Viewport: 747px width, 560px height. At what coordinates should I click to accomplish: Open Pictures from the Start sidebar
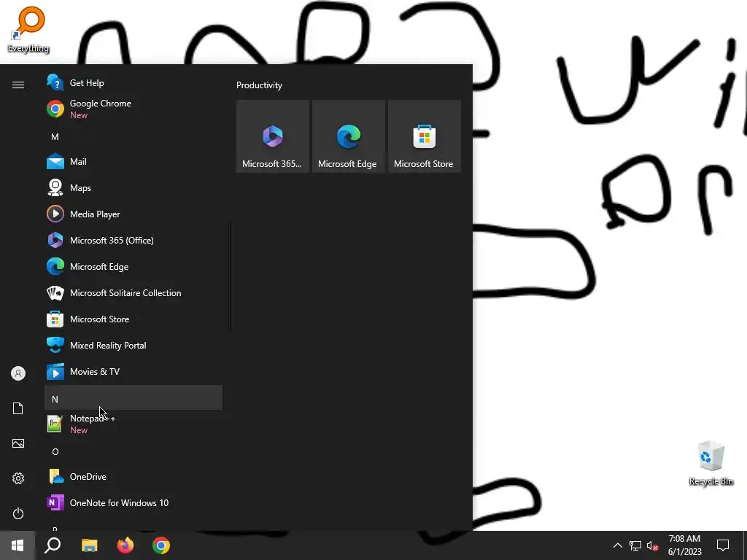coord(18,443)
